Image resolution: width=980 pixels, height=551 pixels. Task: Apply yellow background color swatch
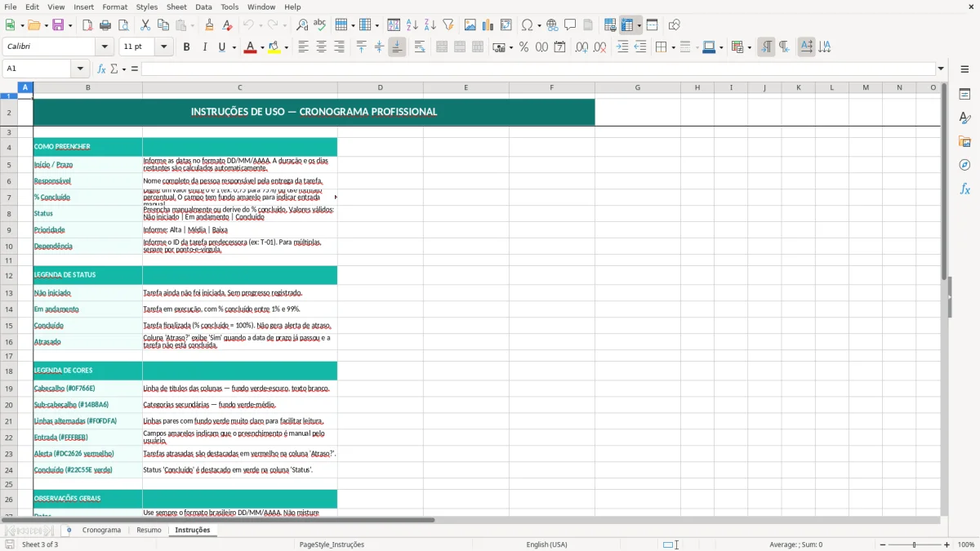274,47
